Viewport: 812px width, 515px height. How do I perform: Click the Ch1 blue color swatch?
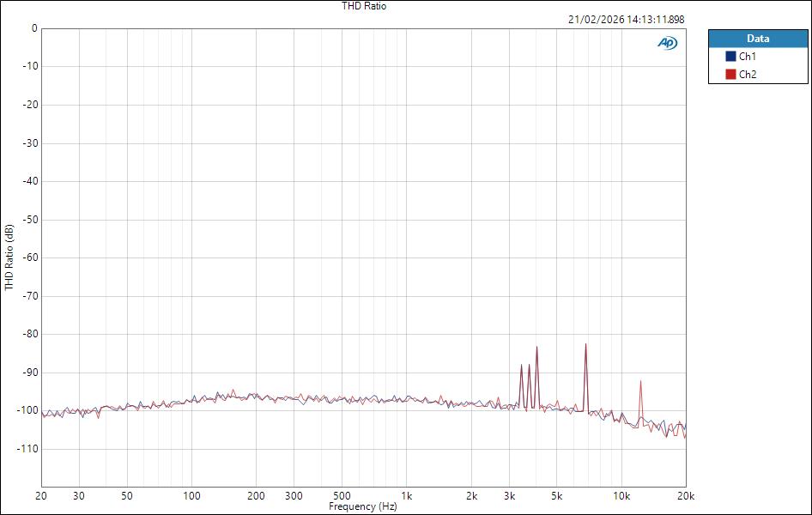tap(730, 55)
